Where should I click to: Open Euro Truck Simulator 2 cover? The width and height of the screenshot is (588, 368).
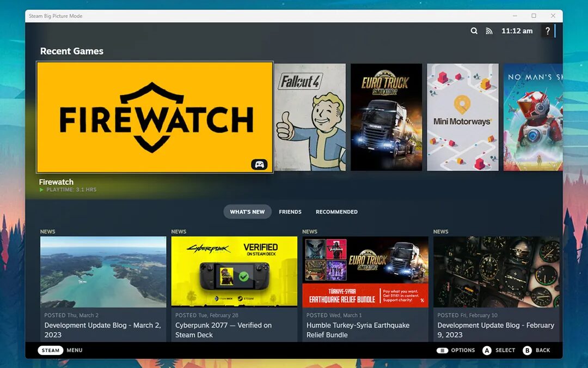(x=386, y=117)
